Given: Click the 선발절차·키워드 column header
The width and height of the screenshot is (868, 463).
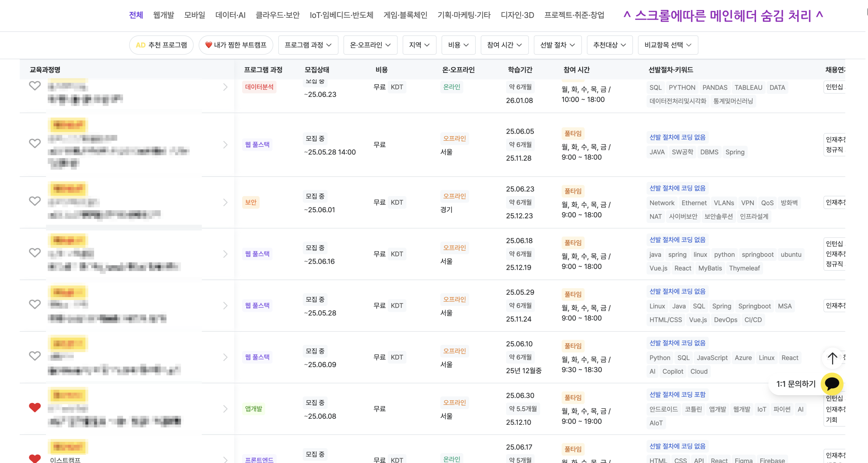Looking at the screenshot, I should [671, 70].
